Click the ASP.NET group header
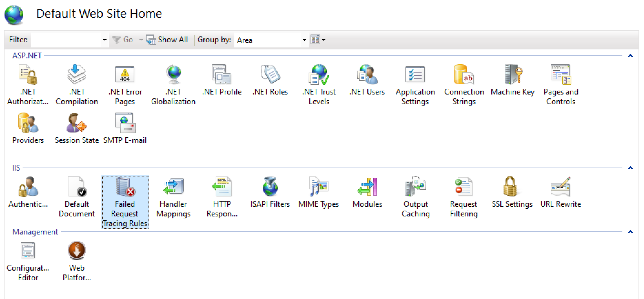The height and width of the screenshot is (299, 644). click(x=27, y=56)
